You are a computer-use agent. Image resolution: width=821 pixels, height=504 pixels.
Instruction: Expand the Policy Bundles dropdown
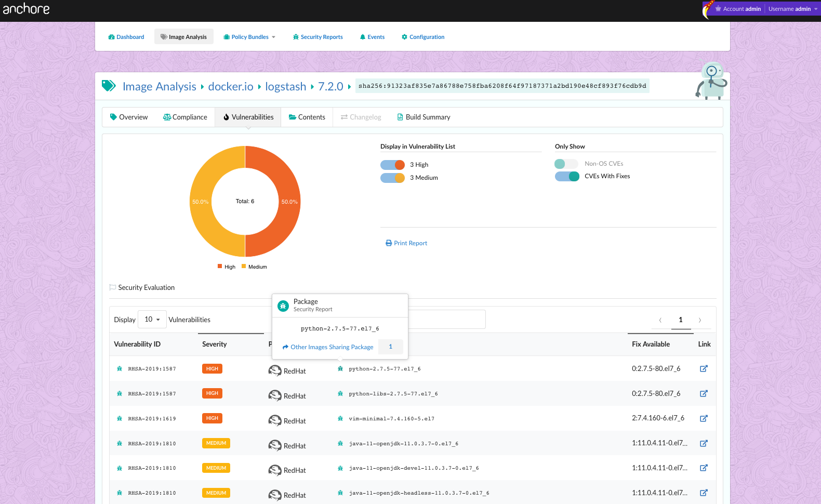[249, 37]
